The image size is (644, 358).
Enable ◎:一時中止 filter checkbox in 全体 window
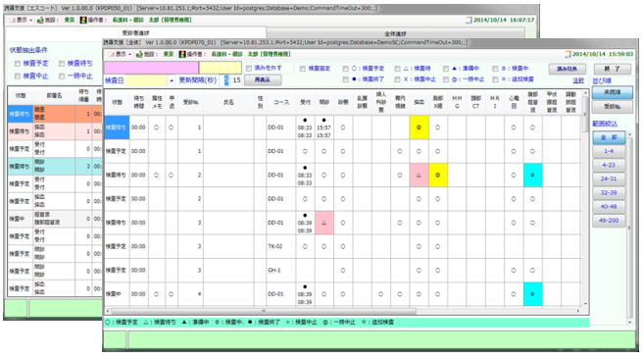(x=446, y=79)
